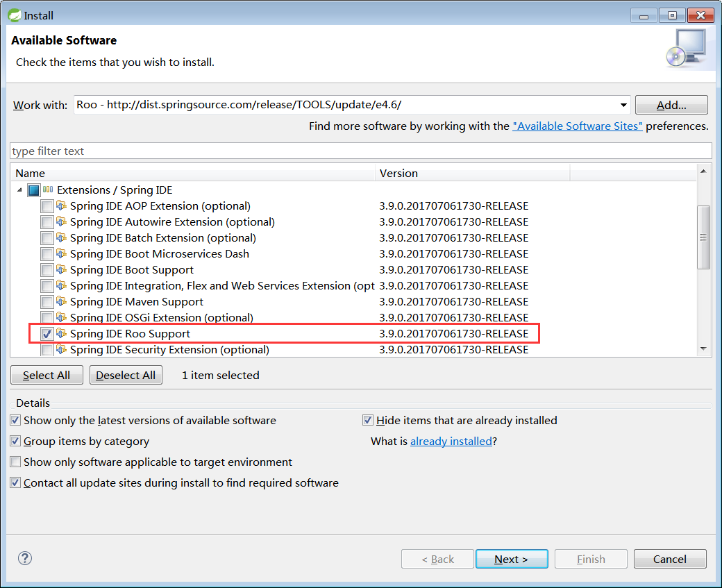Image resolution: width=722 pixels, height=588 pixels.
Task: Toggle Group items by category checkbox
Action: 15,441
